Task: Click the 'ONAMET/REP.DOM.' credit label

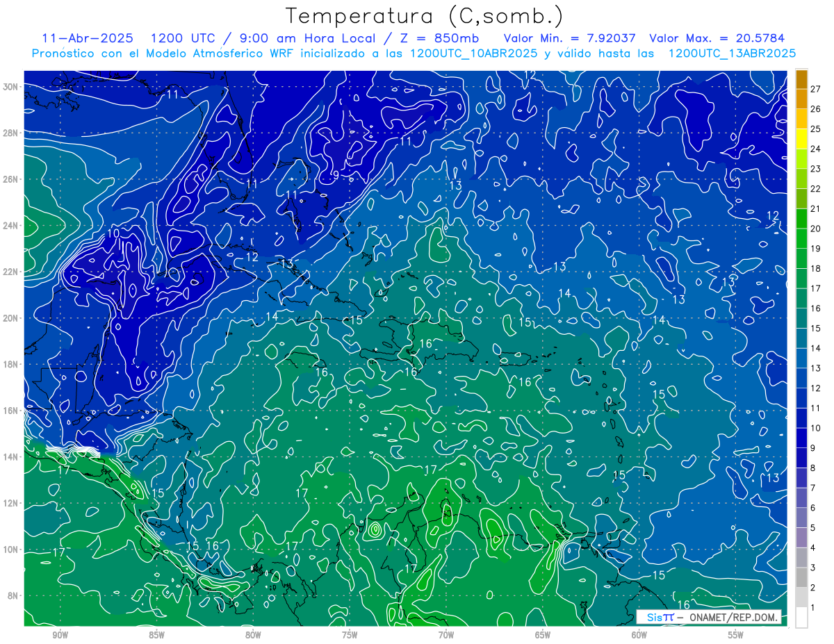Action: 733,617
